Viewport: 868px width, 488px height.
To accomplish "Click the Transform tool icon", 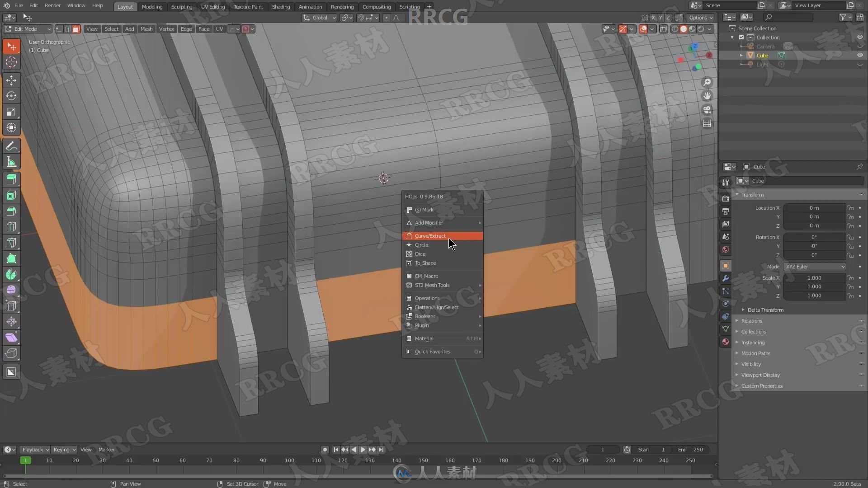I will coord(11,127).
